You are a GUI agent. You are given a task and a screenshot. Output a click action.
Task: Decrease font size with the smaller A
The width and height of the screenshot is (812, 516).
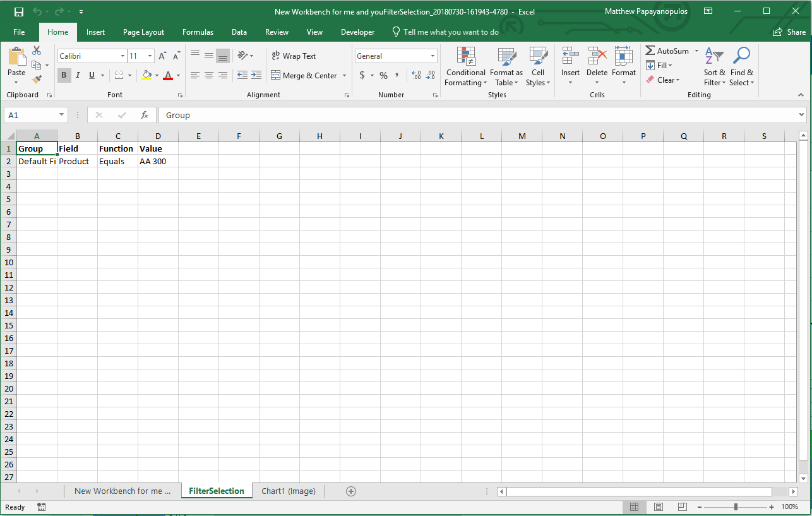coord(176,56)
